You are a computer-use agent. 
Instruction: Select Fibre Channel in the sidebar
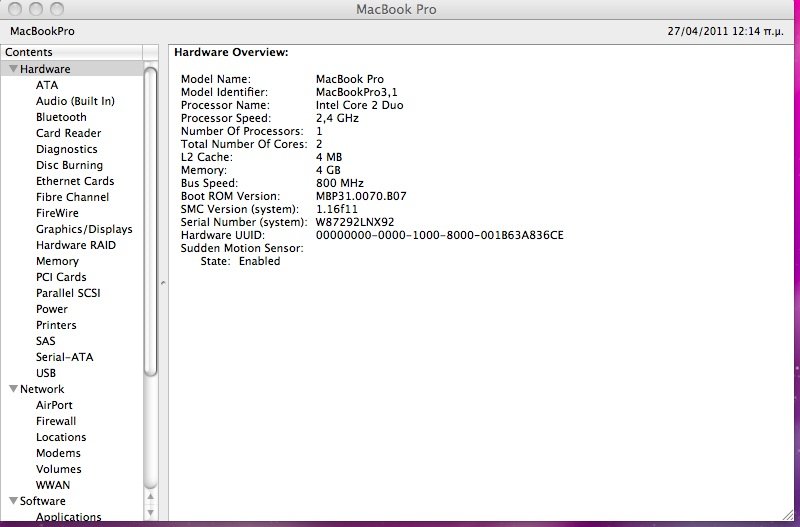click(72, 197)
